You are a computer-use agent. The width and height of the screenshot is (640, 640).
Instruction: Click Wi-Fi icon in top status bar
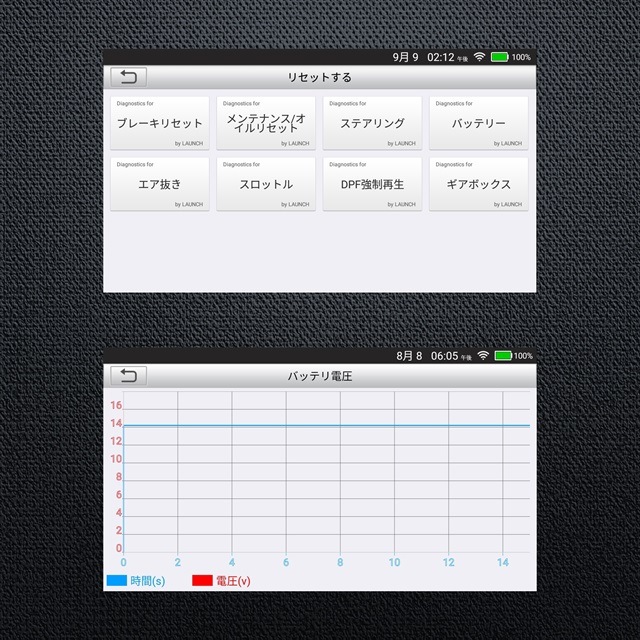pos(479,58)
